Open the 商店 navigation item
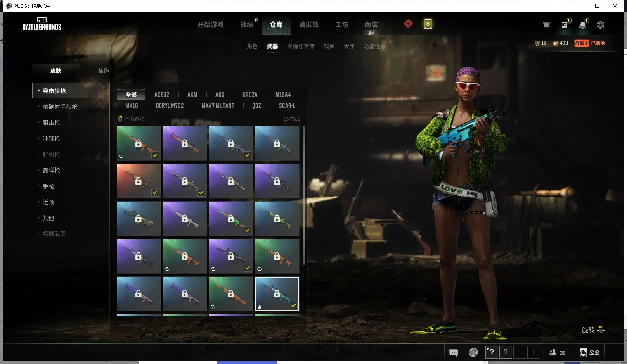The width and height of the screenshot is (627, 364). tap(371, 24)
